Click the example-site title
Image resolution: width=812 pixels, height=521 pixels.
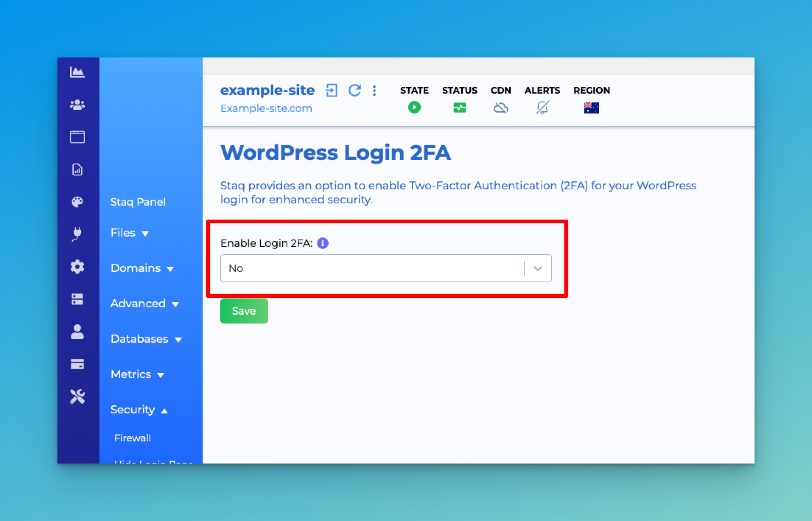[x=267, y=90]
